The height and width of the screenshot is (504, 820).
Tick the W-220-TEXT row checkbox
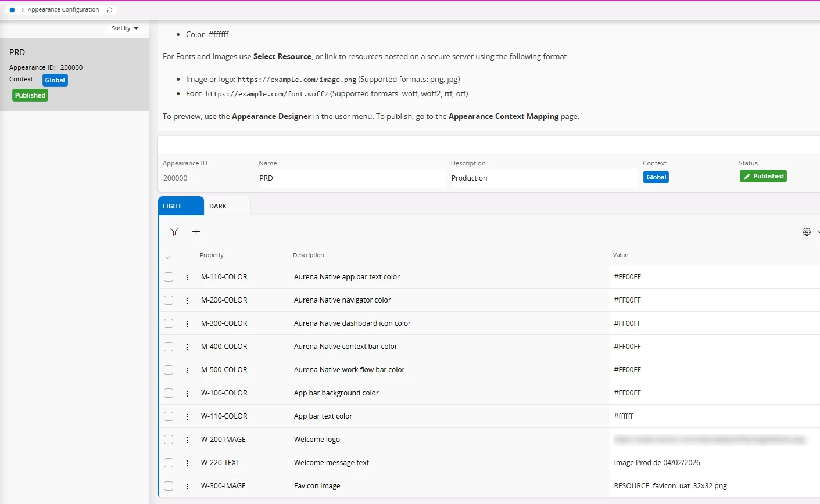(169, 463)
